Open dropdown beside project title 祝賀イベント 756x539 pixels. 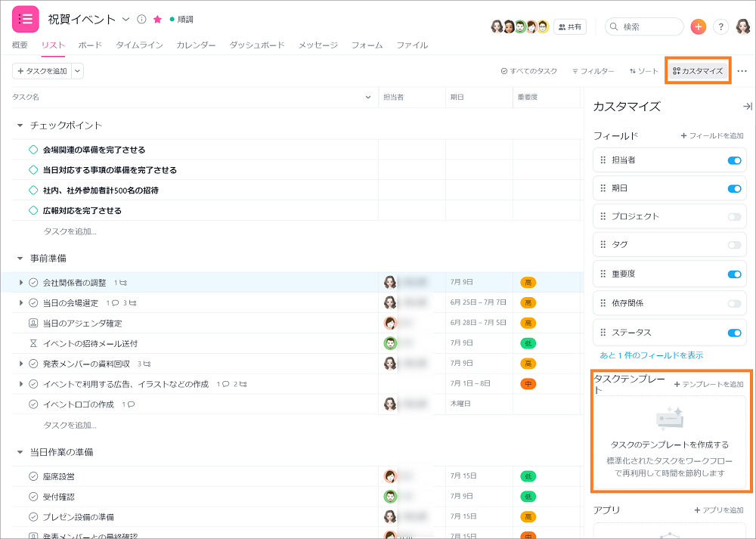coord(125,20)
